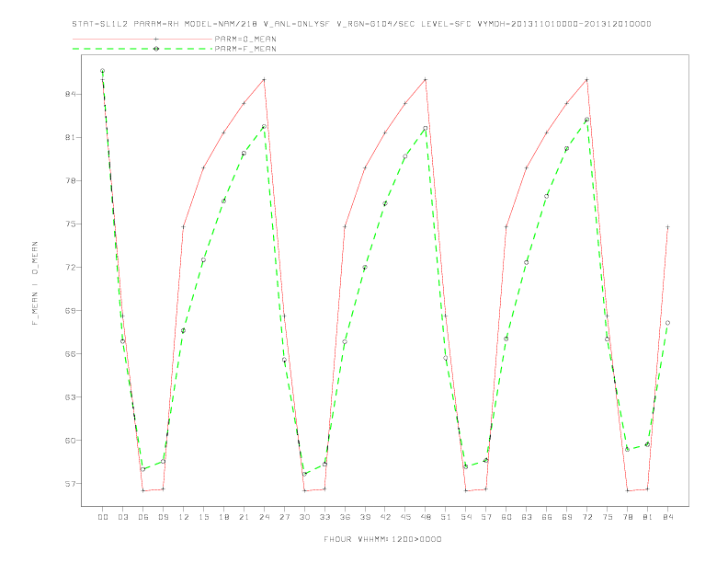Click the PARM=F_MEAN legend label
Image resolution: width=728 pixels, height=563 pixels.
pos(245,49)
